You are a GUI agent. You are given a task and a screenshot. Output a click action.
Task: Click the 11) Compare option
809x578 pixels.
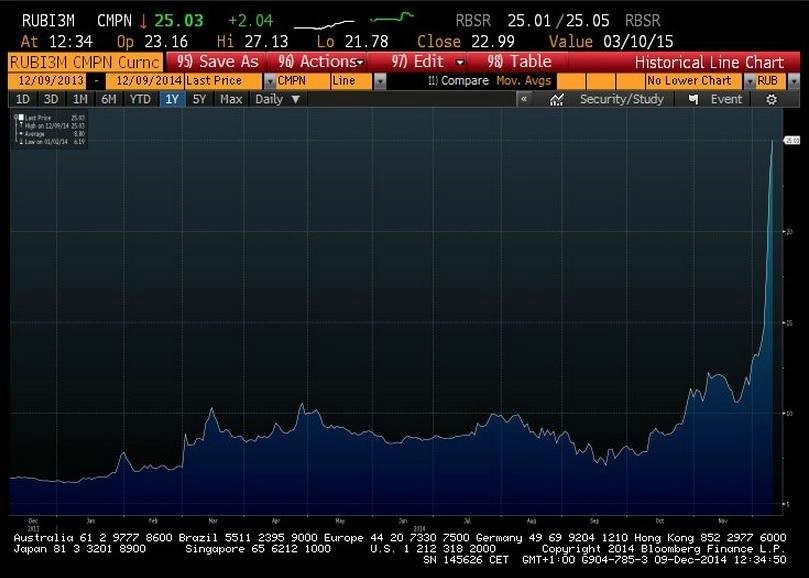click(x=458, y=81)
